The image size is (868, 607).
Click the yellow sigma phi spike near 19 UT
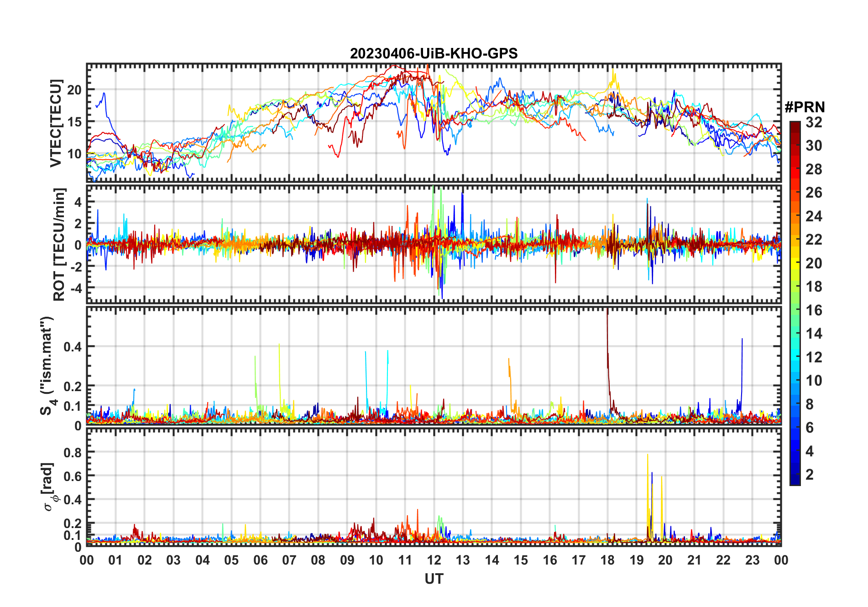tap(648, 493)
